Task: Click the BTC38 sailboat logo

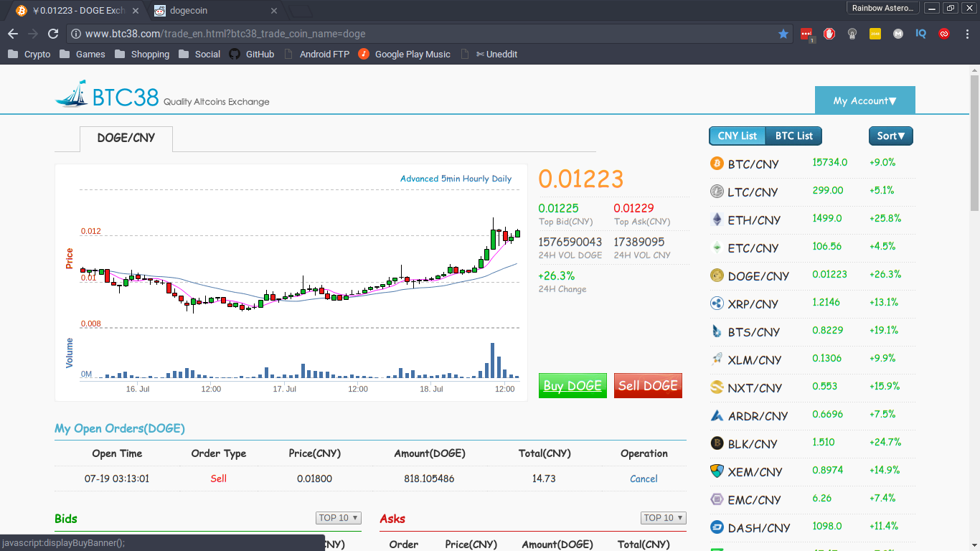Action: tap(72, 95)
